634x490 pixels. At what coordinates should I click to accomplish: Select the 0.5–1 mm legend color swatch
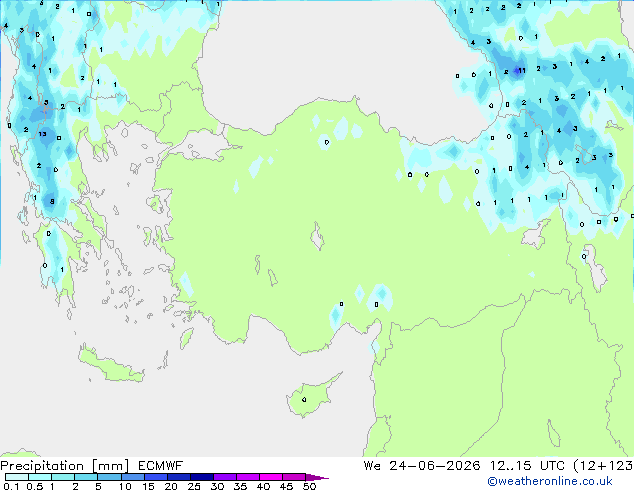tap(40, 477)
